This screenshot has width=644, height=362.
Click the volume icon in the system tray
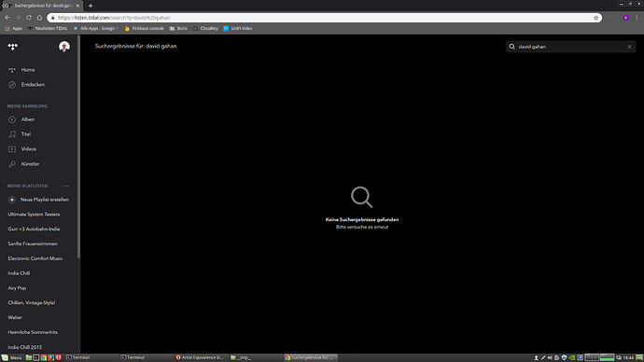550,357
